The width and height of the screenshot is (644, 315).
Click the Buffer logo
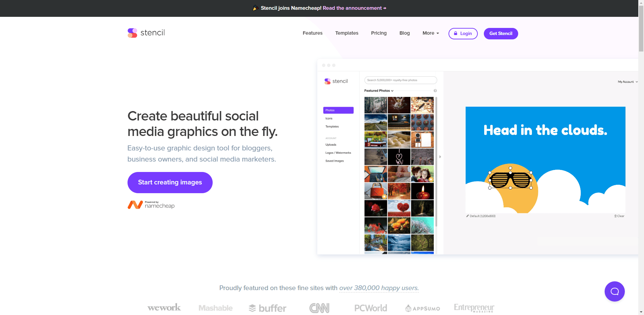(x=267, y=308)
